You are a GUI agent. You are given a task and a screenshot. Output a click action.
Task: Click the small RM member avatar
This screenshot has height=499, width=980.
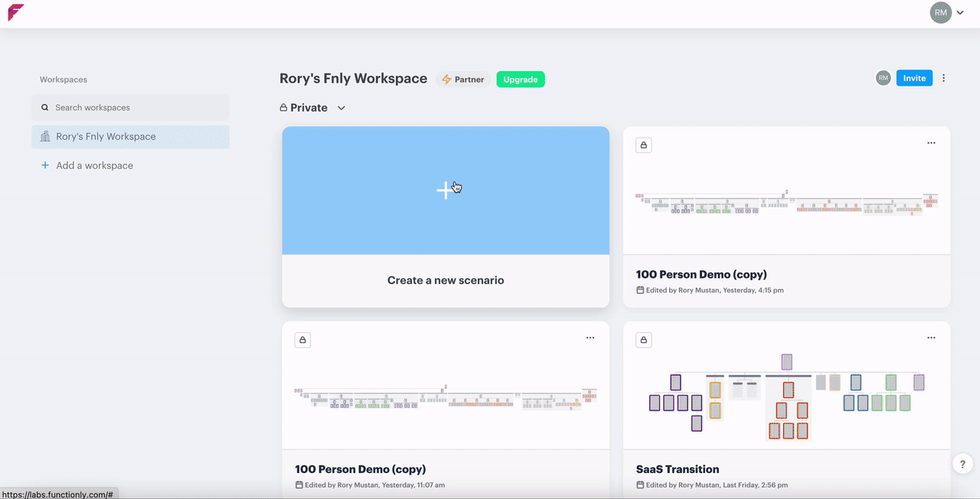[x=884, y=78]
